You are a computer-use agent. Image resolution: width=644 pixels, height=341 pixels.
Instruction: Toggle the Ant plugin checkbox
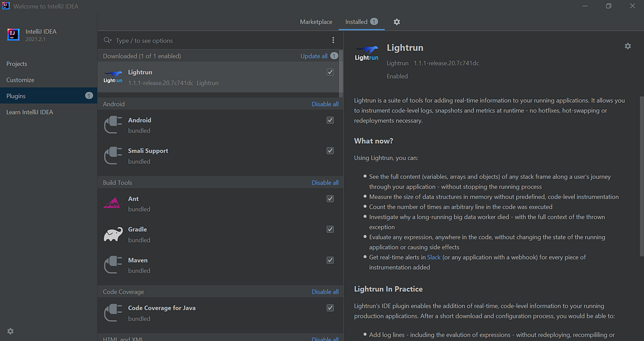pyautogui.click(x=330, y=198)
